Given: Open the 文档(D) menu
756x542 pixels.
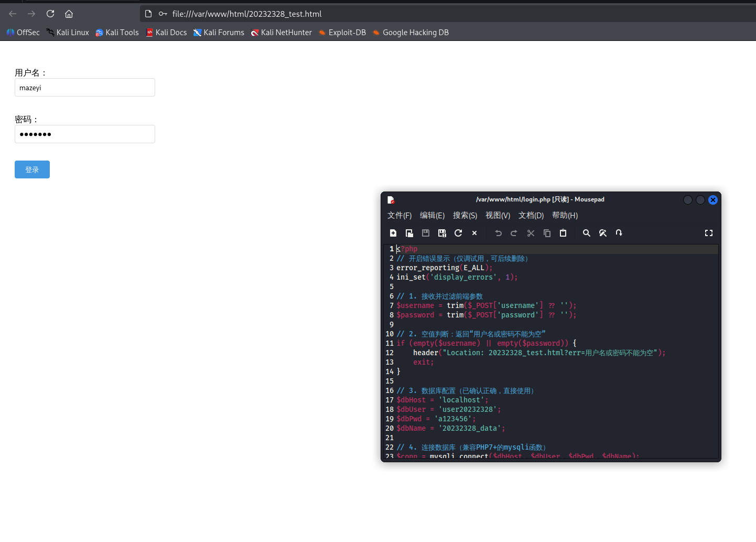Looking at the screenshot, I should pos(531,216).
